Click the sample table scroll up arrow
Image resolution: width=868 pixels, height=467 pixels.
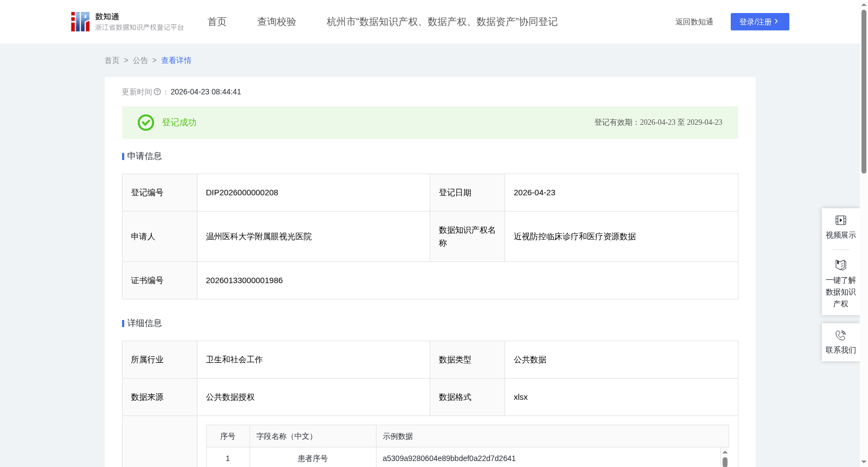click(725, 452)
